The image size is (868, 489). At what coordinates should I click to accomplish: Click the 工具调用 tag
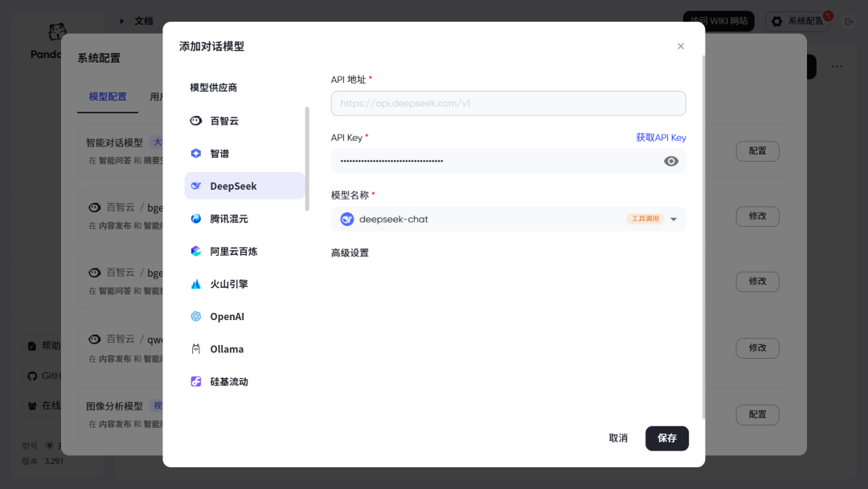[x=645, y=219]
